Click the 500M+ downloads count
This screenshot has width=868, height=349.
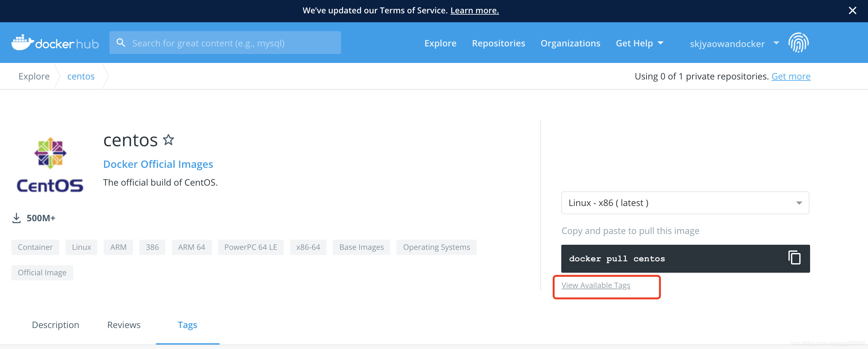pyautogui.click(x=41, y=218)
